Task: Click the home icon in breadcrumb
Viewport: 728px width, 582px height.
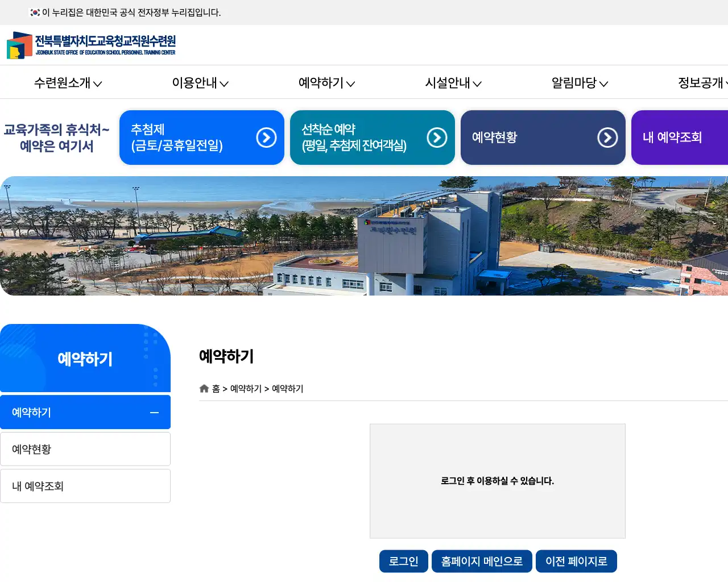Action: [x=204, y=389]
